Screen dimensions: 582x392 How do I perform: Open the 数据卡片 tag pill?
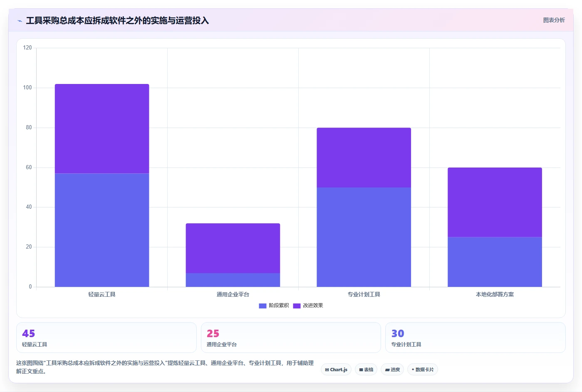coord(422,370)
